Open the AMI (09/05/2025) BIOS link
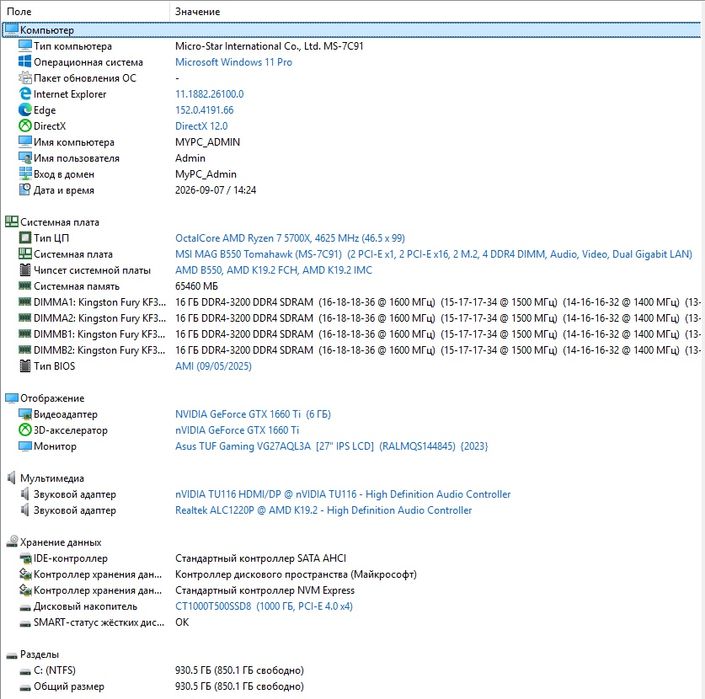This screenshot has width=705, height=699. tap(213, 366)
